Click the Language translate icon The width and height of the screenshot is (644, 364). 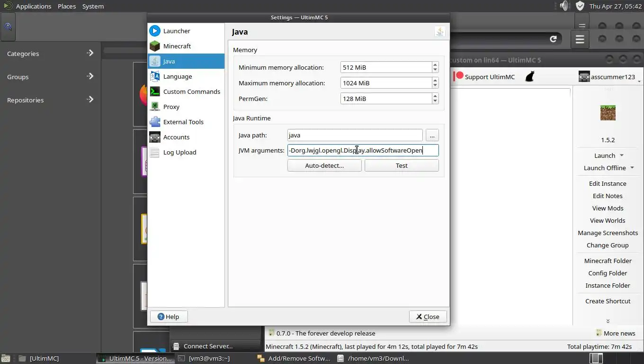(x=155, y=76)
